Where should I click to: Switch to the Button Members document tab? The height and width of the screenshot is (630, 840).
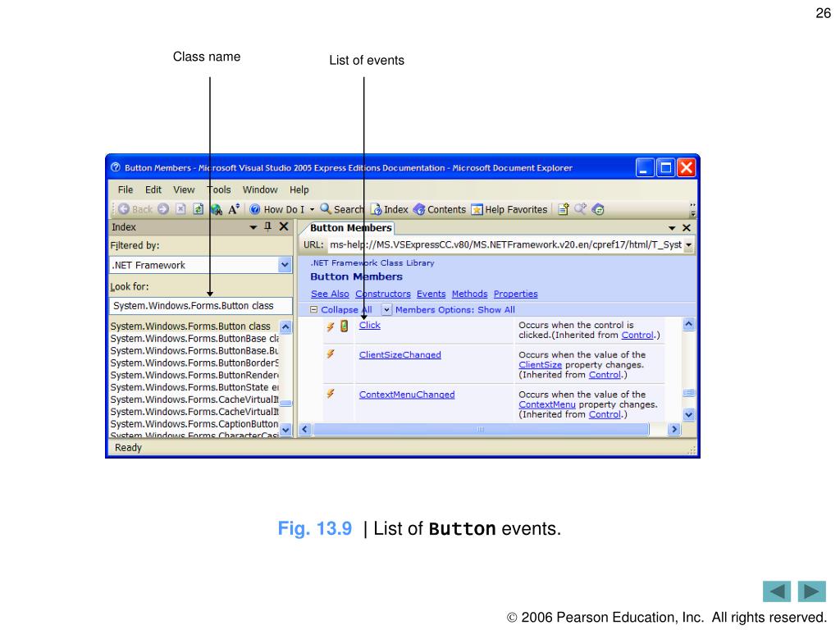coord(351,228)
